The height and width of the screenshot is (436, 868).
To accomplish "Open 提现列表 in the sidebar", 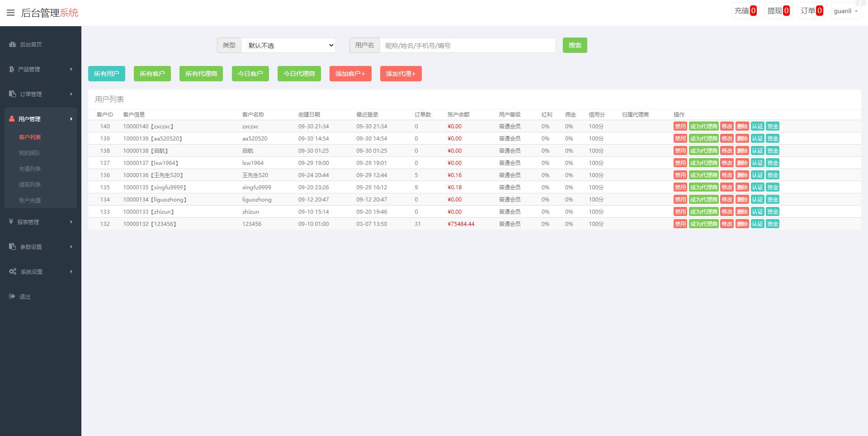I will point(30,184).
